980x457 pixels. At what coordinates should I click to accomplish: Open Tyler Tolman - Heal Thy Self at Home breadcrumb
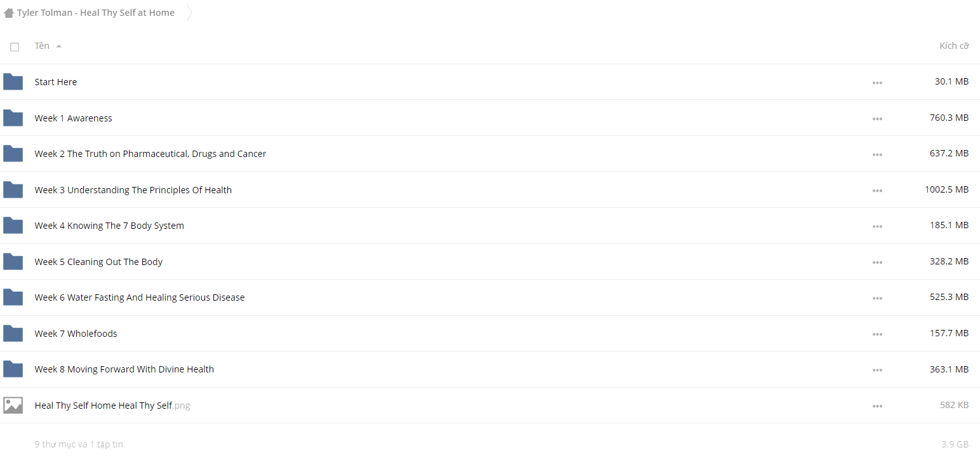[x=96, y=13]
